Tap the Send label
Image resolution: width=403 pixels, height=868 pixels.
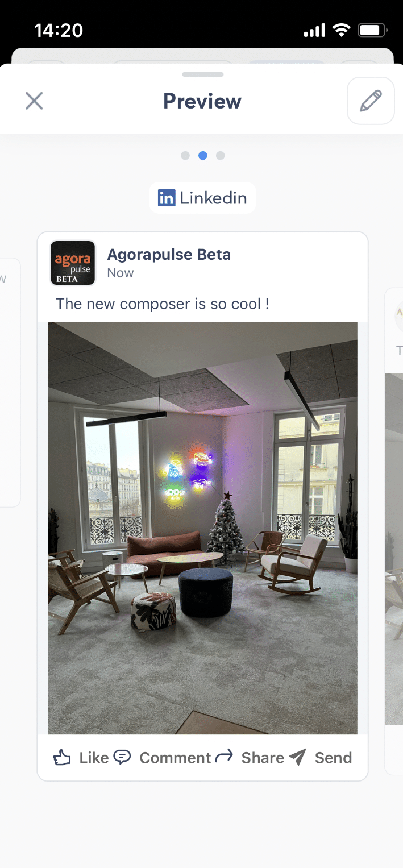point(334,758)
